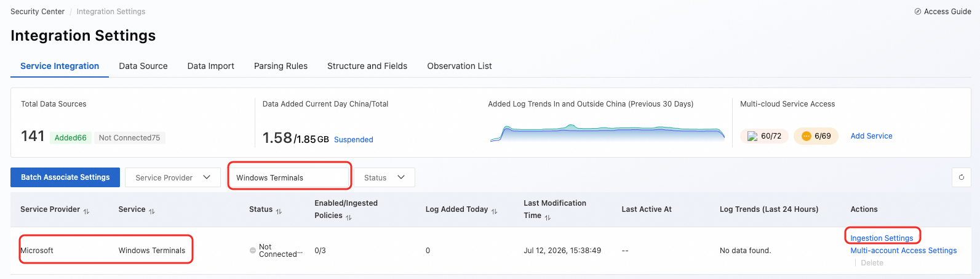Click the Access Guide icon
The width and height of the screenshot is (980, 279).
pyautogui.click(x=918, y=12)
